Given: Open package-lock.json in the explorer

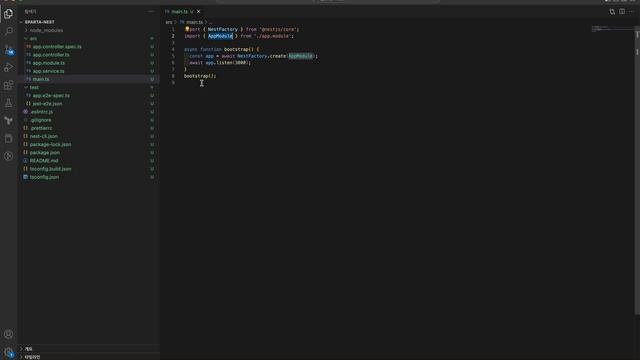Looking at the screenshot, I should [50, 144].
